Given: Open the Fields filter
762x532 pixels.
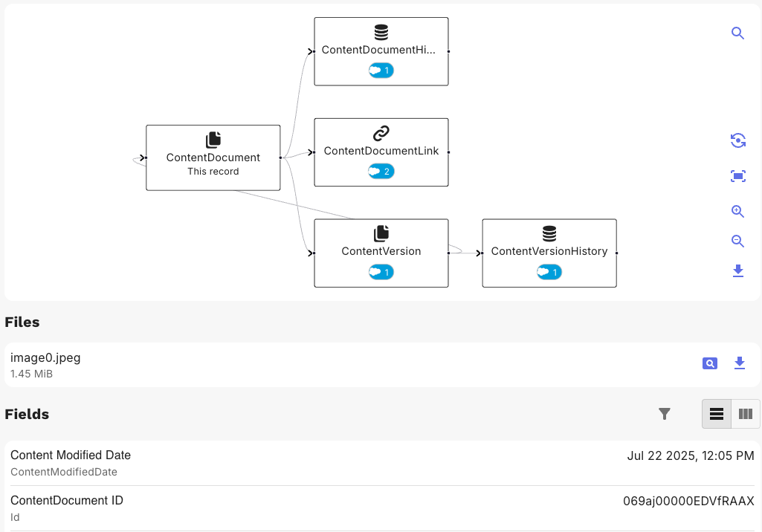Looking at the screenshot, I should [x=665, y=414].
